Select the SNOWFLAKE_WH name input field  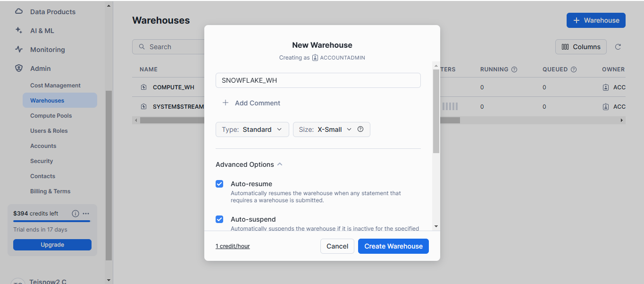click(x=318, y=80)
